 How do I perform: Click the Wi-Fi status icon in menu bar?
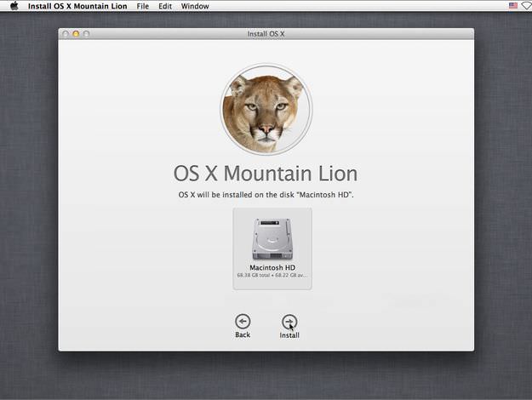tap(527, 6)
